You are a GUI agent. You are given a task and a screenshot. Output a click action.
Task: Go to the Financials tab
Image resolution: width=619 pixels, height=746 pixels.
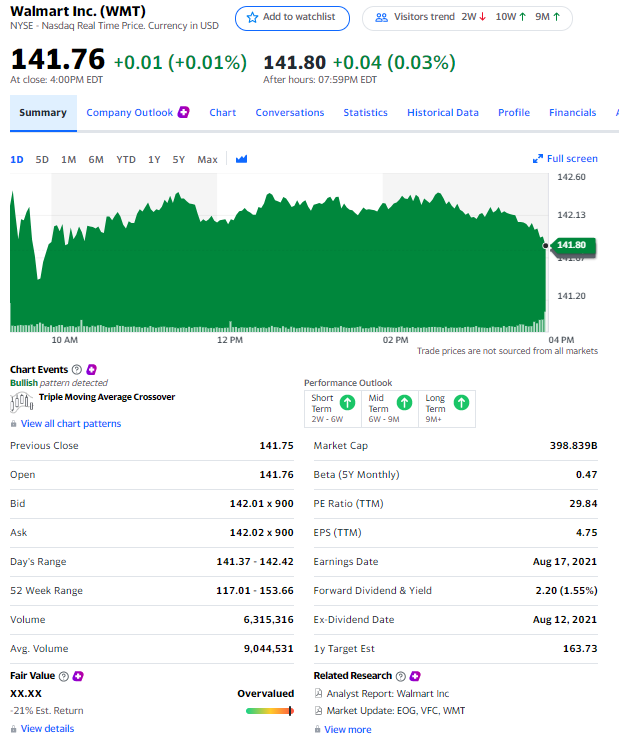[x=572, y=113]
